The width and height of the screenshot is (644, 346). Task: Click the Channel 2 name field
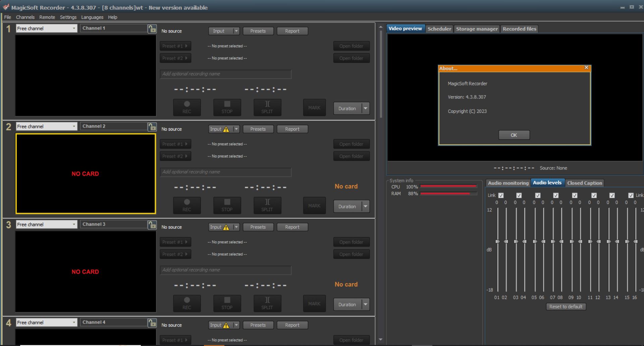(x=114, y=126)
